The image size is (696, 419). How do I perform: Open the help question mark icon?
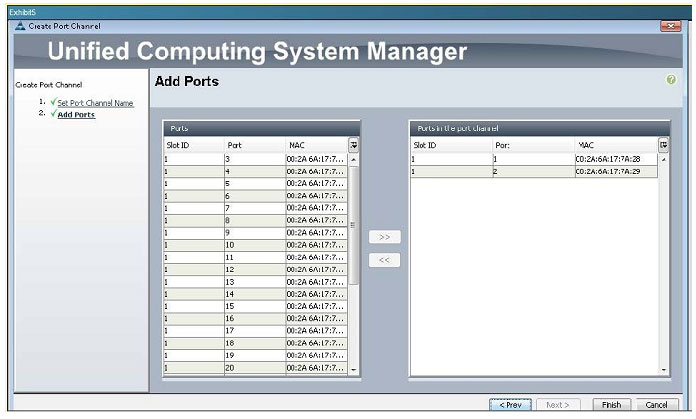671,80
